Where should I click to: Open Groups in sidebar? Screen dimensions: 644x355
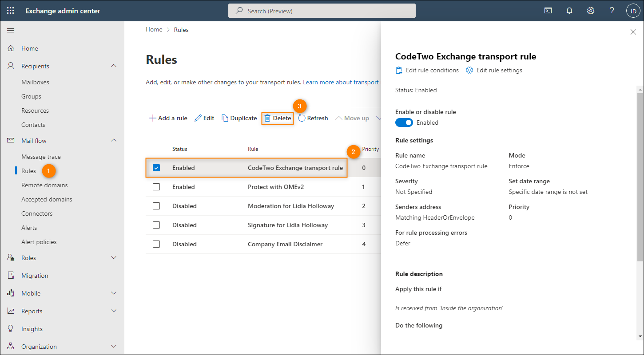(x=31, y=96)
